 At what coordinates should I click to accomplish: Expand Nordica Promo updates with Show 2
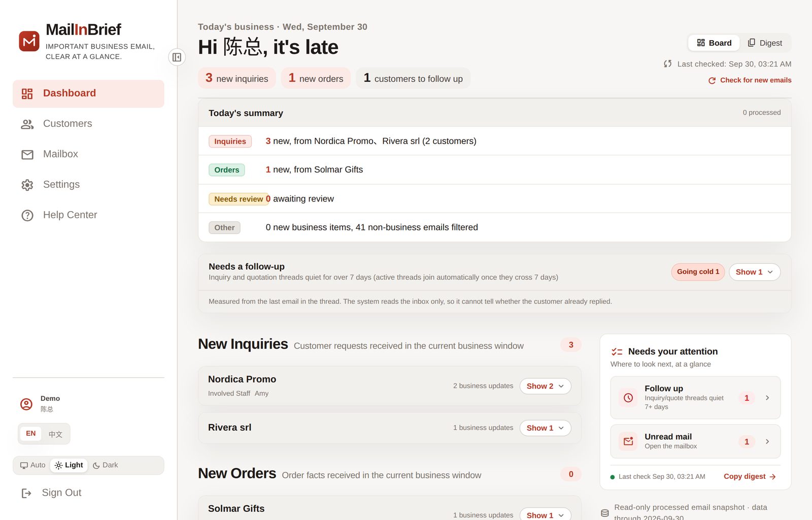pyautogui.click(x=546, y=386)
